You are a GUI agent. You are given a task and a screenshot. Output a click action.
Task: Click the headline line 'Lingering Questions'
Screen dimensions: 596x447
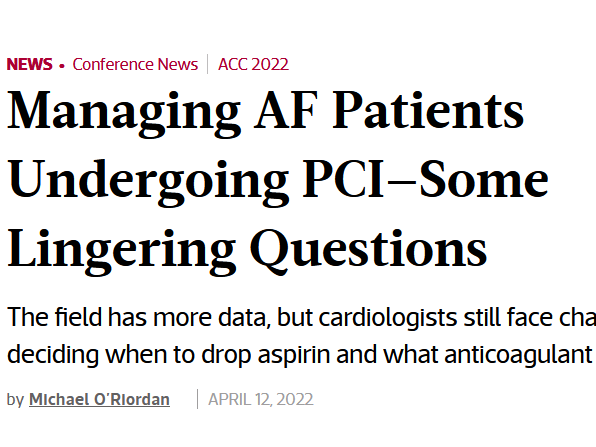pyautogui.click(x=247, y=251)
